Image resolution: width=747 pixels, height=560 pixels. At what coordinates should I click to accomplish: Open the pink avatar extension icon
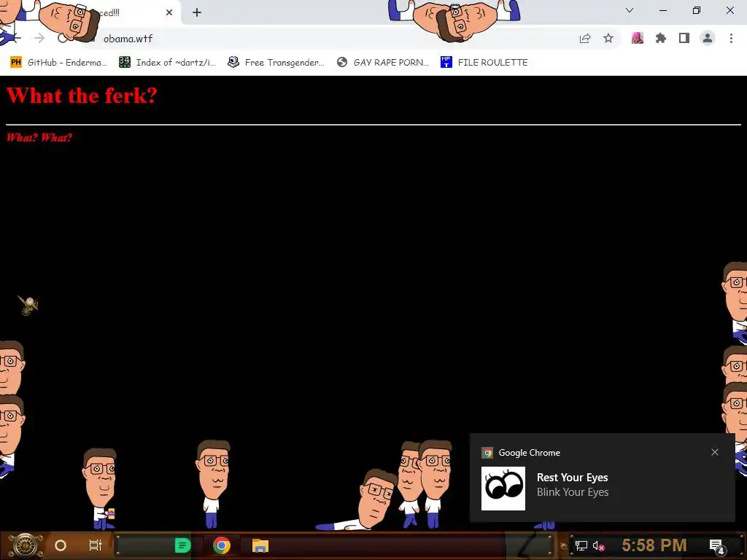[x=638, y=38]
